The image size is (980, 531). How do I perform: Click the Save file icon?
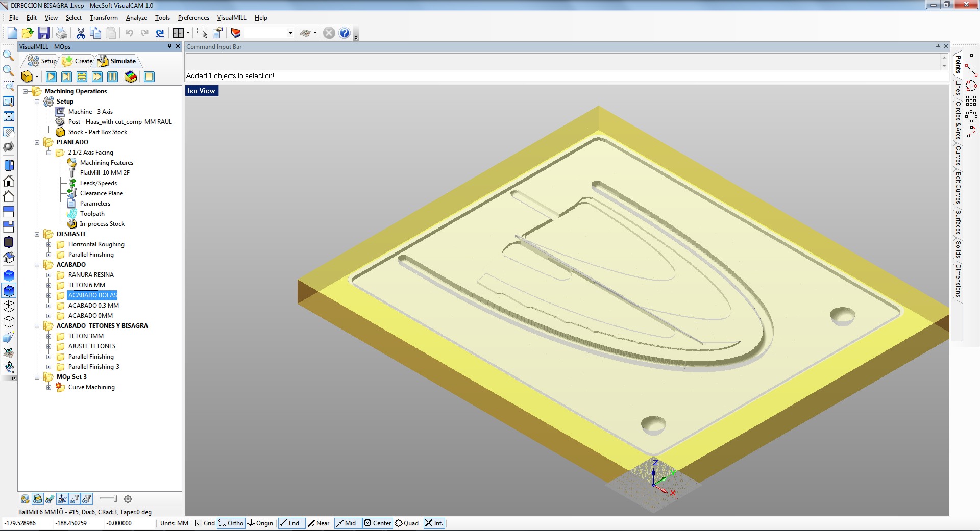(x=44, y=33)
